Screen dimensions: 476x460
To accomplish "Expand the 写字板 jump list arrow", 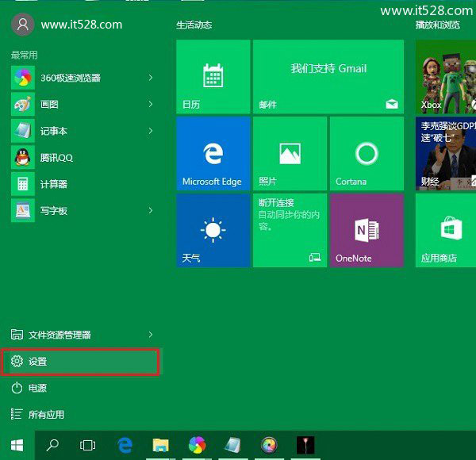I will 151,211.
